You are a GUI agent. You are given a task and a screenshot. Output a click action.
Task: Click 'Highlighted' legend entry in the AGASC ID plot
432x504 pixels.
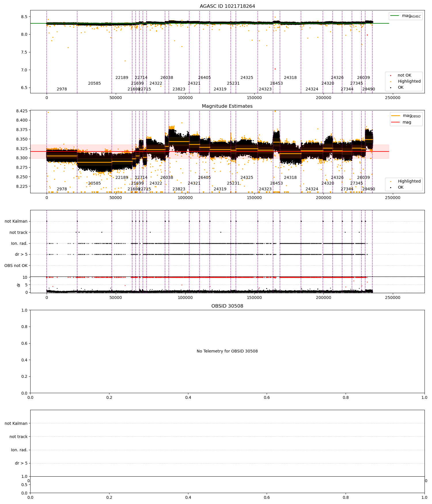[x=409, y=82]
